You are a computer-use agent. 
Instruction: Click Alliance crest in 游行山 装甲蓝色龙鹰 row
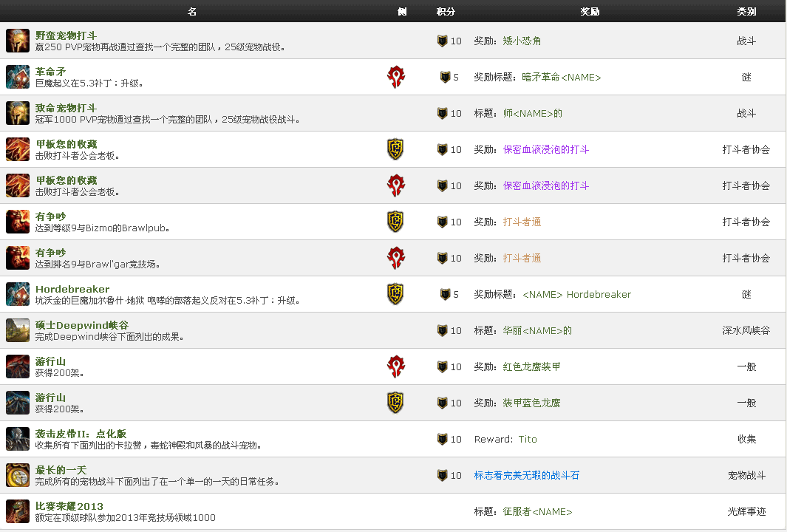click(x=395, y=403)
